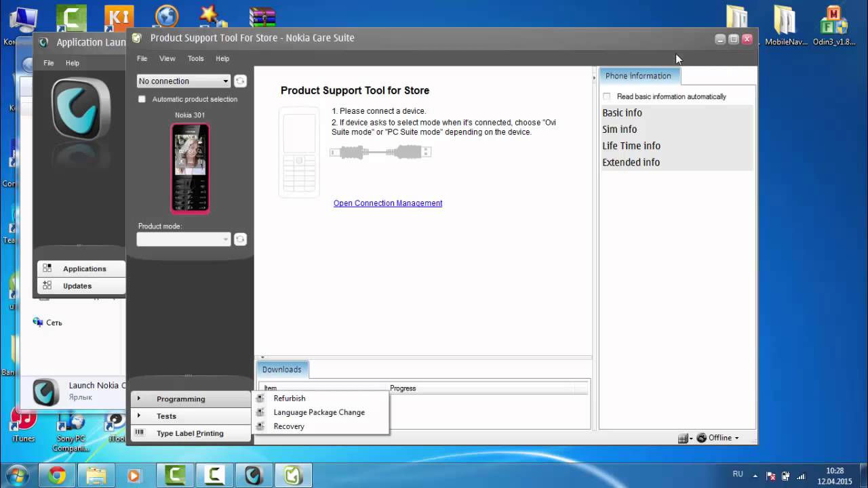
Task: Show hidden tray icons arrow
Action: tap(755, 476)
